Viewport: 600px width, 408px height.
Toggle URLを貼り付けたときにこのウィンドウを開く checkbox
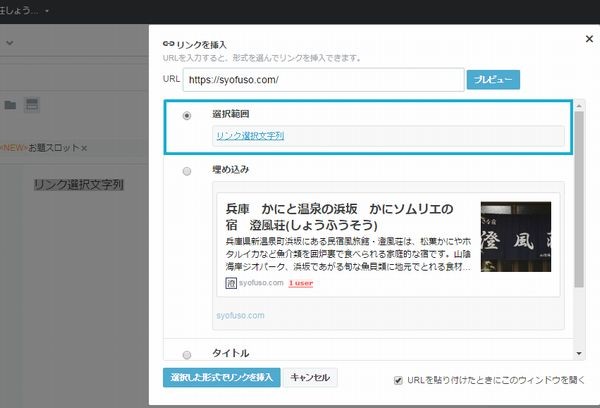tap(398, 380)
